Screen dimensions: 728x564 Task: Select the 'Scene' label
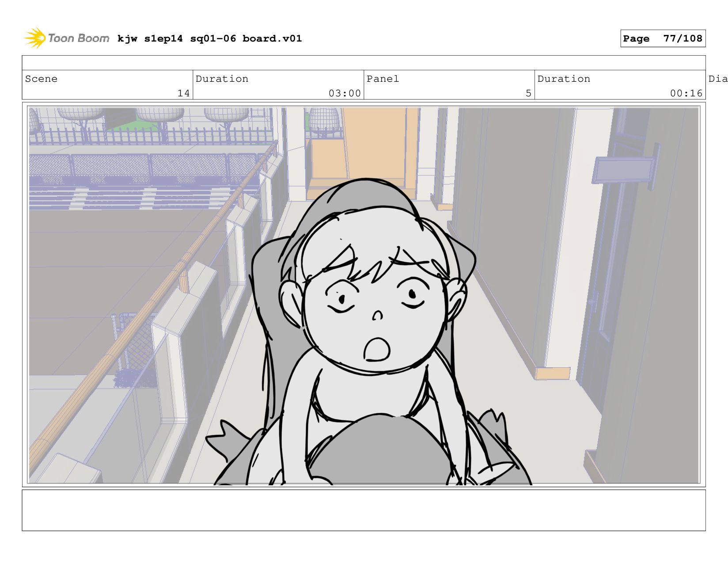pyautogui.click(x=41, y=79)
